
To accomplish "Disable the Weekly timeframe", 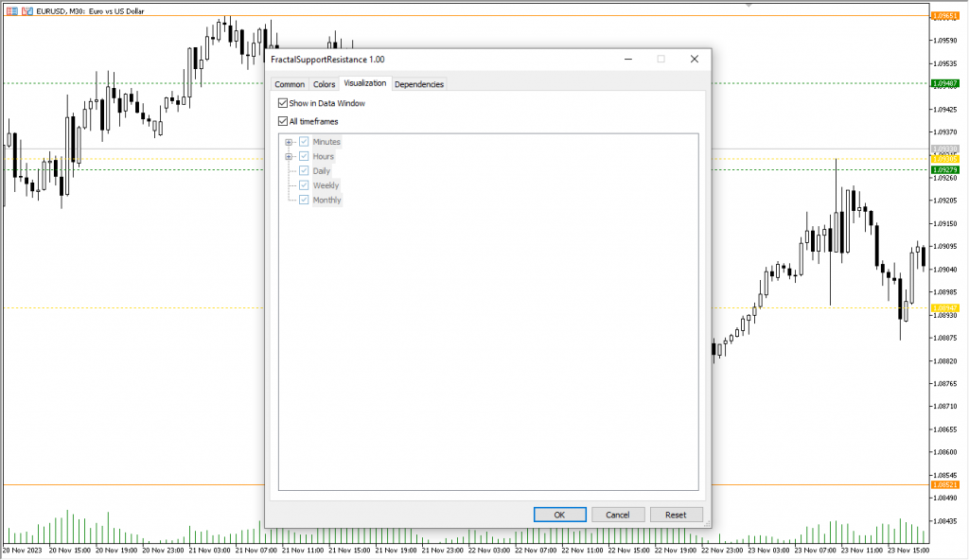I will 304,185.
